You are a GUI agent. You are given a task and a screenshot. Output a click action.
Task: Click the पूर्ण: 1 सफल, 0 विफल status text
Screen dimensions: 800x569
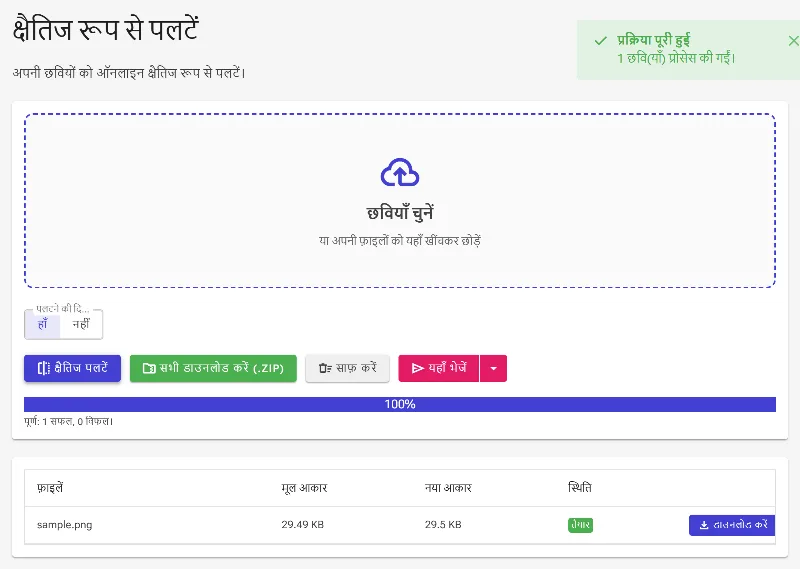click(x=68, y=422)
